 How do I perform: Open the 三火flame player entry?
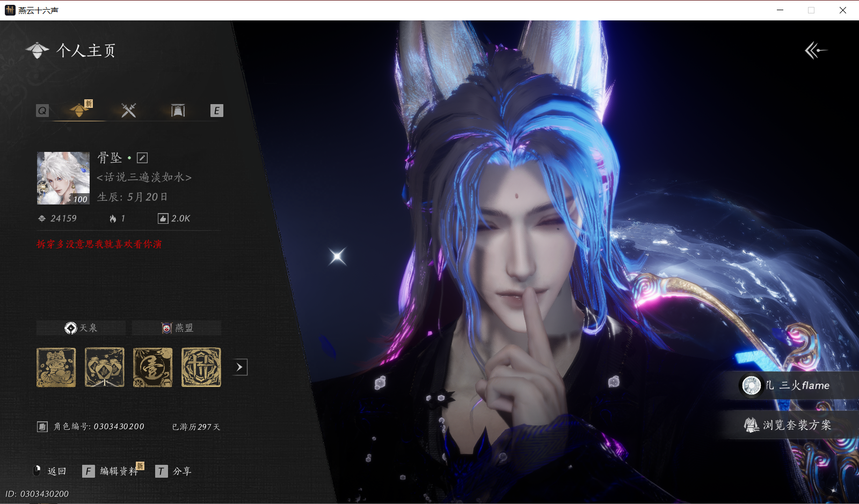coord(790,385)
